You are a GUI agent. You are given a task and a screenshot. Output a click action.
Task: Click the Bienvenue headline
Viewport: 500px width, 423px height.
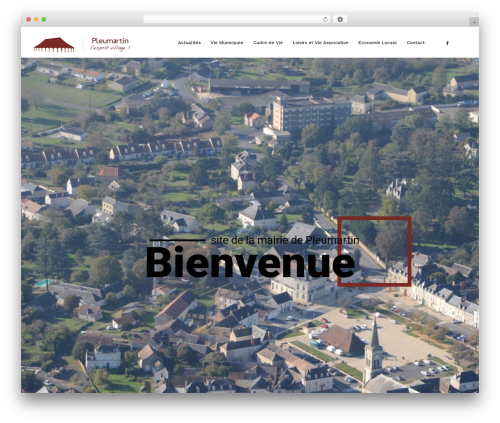[250, 263]
